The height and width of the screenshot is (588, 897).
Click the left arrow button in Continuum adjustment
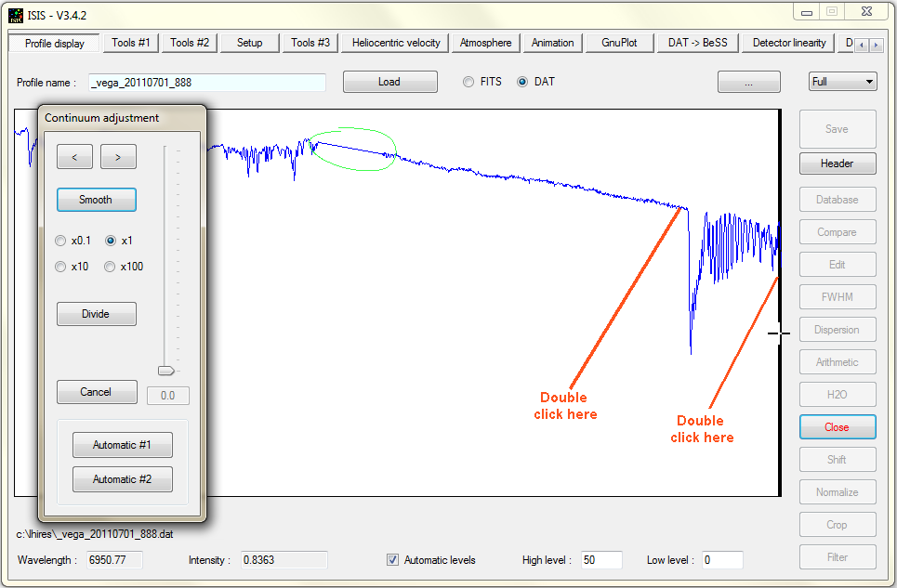pyautogui.click(x=74, y=157)
